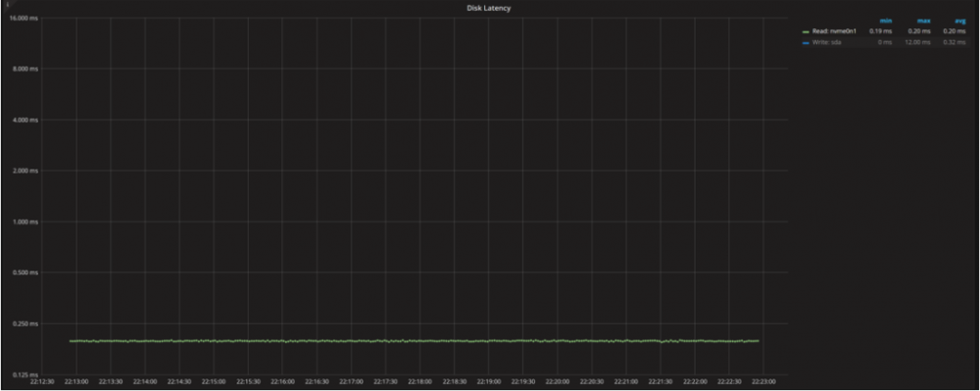The image size is (980, 391).
Task: Click the 22:17:00 time axis label
Action: click(x=351, y=381)
